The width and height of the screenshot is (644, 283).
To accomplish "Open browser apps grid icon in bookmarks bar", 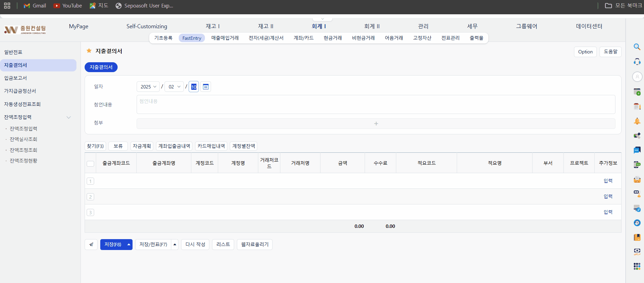I will [7, 5].
